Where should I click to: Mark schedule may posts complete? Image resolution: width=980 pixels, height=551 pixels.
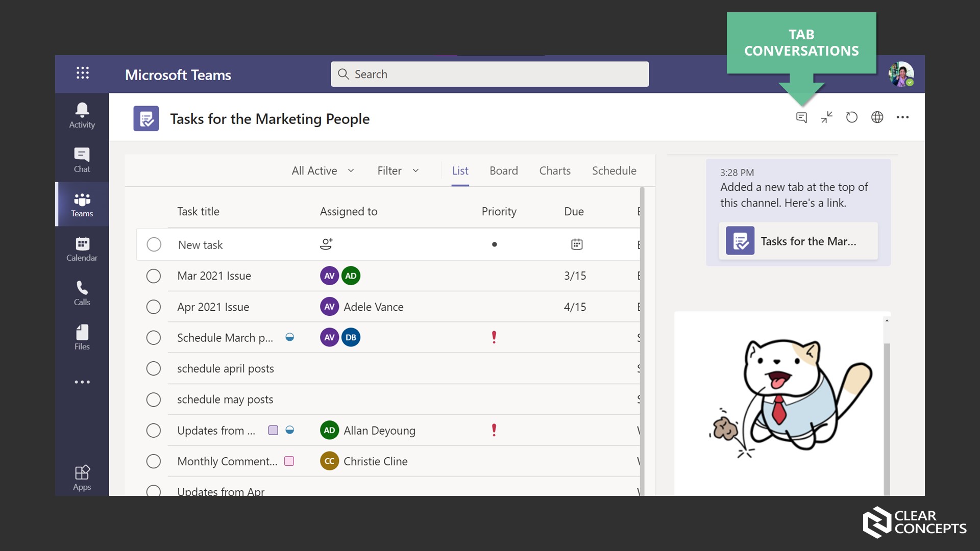(x=154, y=399)
